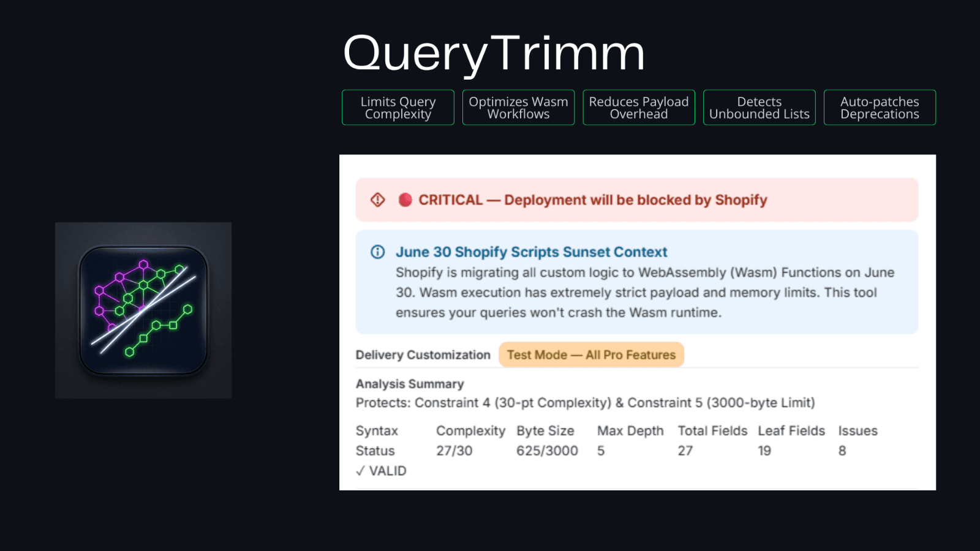Click the Total Fields value 27

(x=685, y=451)
